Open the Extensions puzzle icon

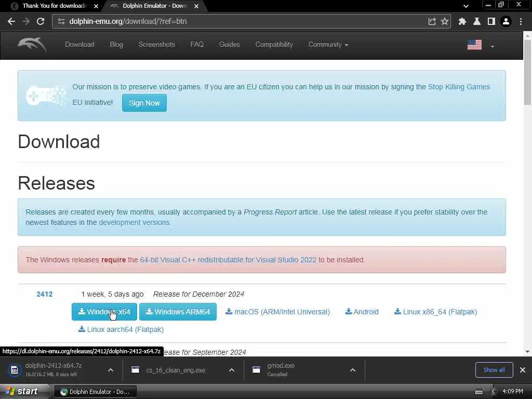click(x=462, y=21)
